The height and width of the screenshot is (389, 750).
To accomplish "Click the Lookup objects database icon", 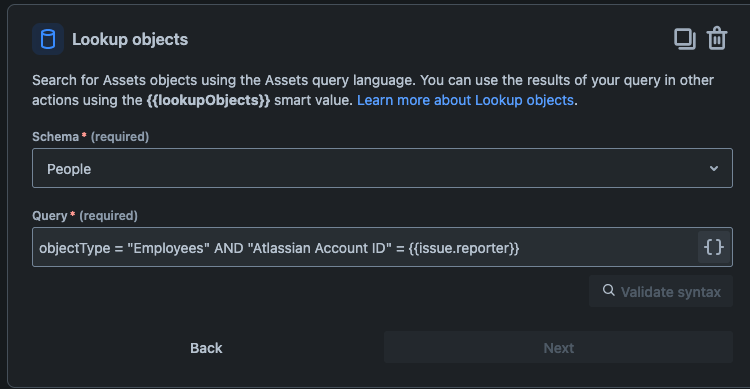I will [x=48, y=39].
